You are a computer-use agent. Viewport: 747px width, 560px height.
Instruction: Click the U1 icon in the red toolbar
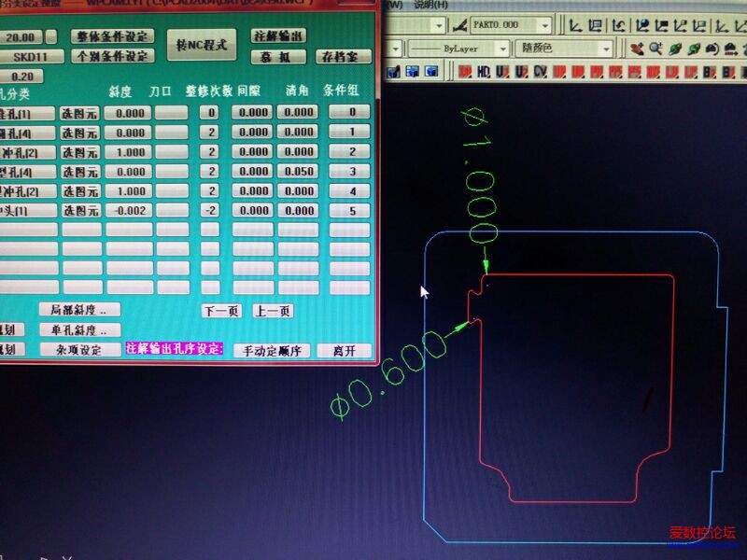pos(502,72)
